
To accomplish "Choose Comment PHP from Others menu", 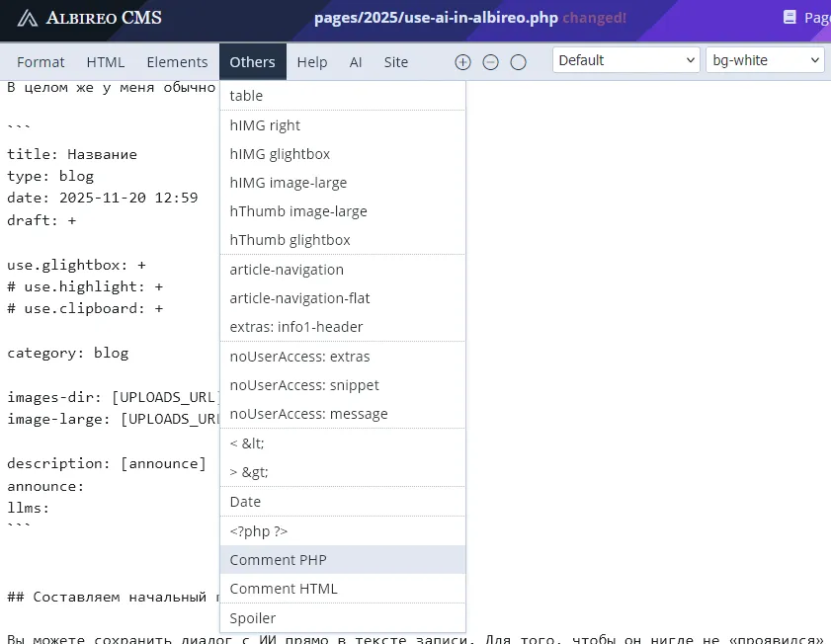I will 278,560.
